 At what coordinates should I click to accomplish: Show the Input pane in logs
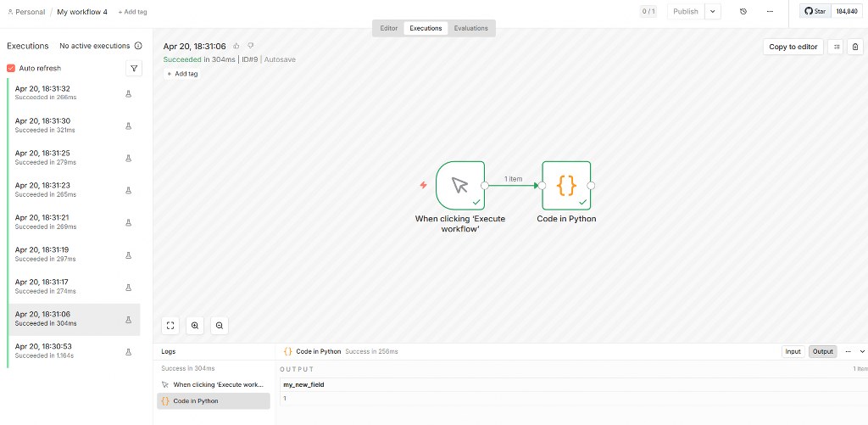[x=793, y=351]
